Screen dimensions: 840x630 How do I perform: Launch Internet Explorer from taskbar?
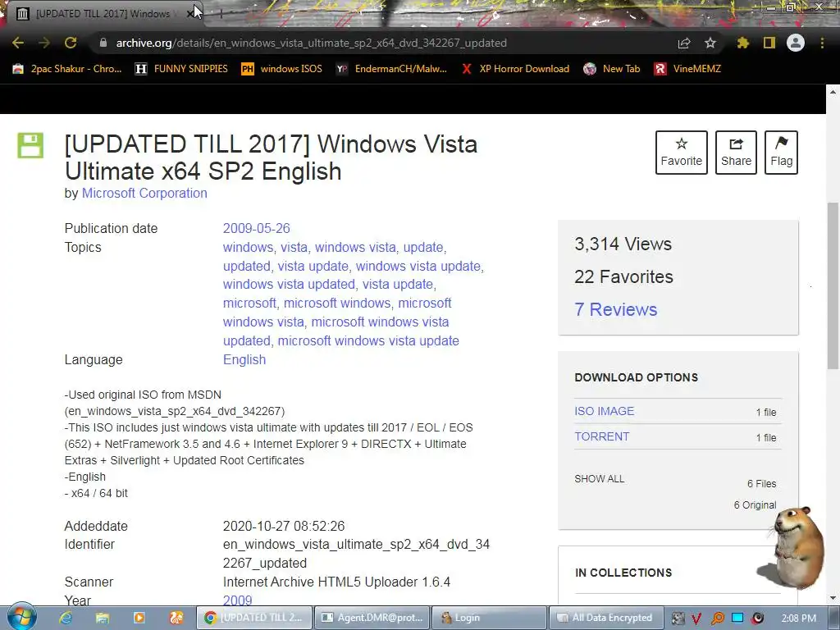(66, 618)
